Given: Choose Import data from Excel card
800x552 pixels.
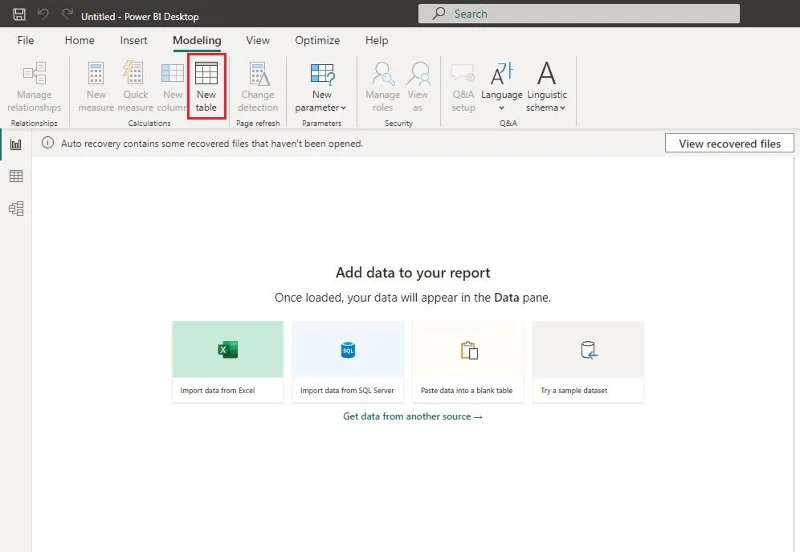Looking at the screenshot, I should point(228,362).
